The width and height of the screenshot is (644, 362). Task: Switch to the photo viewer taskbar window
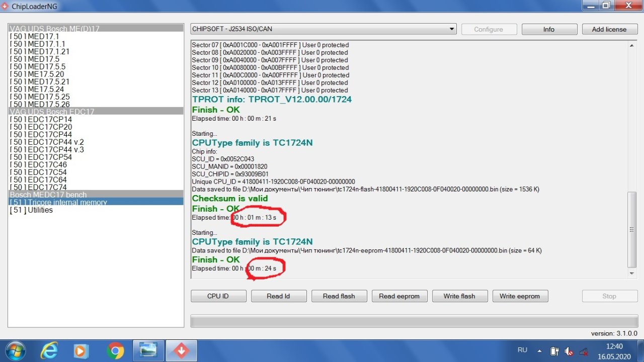pyautogui.click(x=148, y=350)
